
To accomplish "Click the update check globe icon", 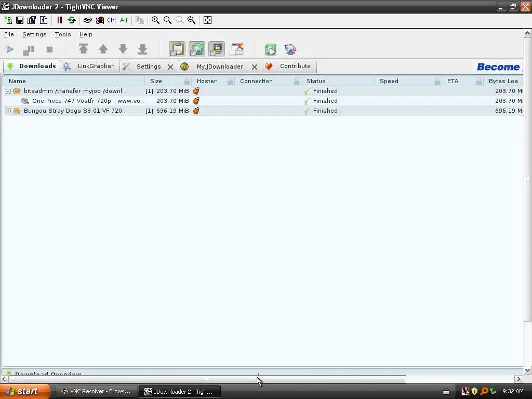I will pos(290,49).
